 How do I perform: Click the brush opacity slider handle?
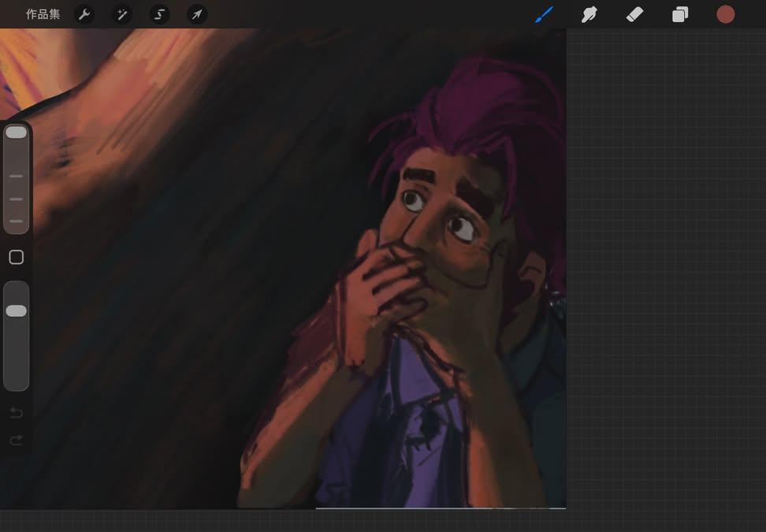point(16,311)
